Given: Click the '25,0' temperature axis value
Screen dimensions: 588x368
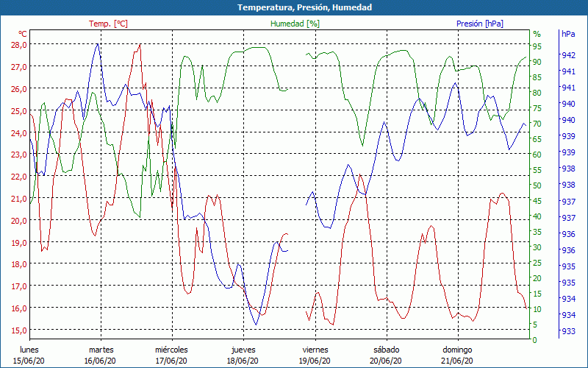Looking at the screenshot, I should point(19,111).
